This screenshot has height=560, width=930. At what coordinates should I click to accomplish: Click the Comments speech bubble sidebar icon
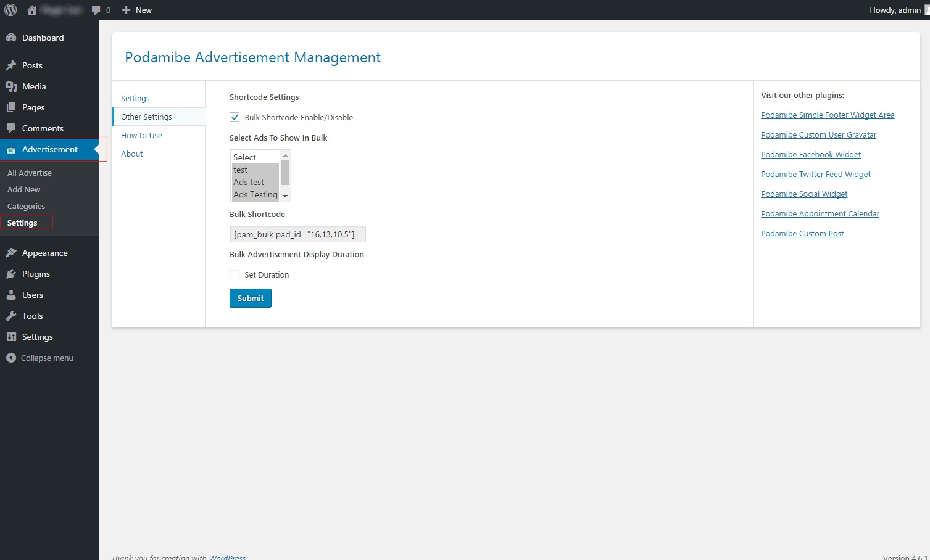click(x=11, y=128)
